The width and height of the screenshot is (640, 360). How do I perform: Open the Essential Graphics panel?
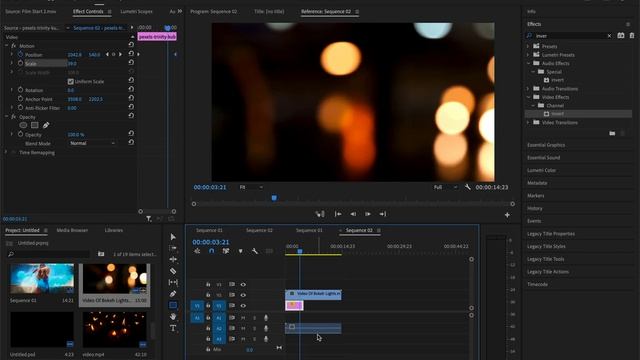coord(546,145)
